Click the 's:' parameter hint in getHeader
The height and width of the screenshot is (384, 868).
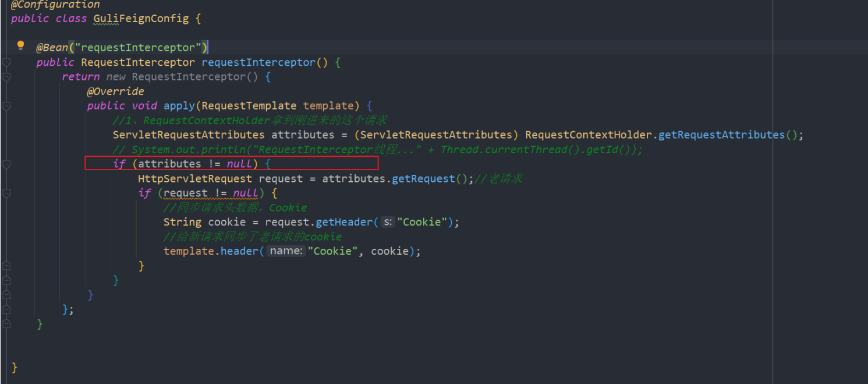pos(388,223)
